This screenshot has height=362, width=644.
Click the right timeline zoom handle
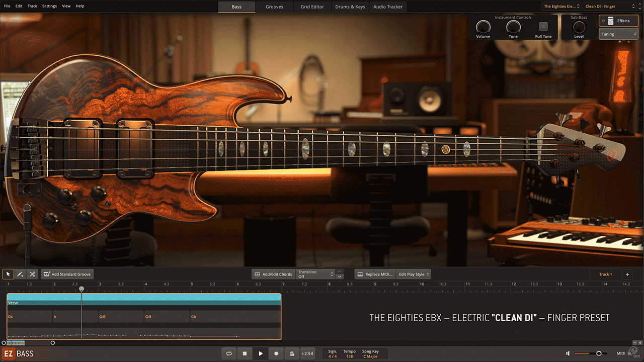click(53, 343)
